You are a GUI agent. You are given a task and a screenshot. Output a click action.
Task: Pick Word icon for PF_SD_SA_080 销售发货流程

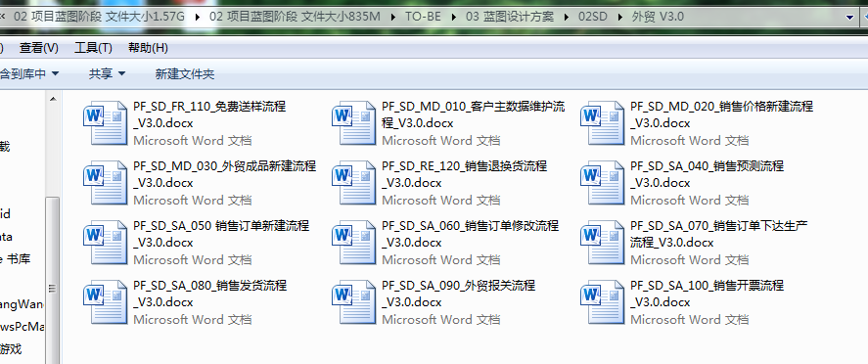pos(105,302)
